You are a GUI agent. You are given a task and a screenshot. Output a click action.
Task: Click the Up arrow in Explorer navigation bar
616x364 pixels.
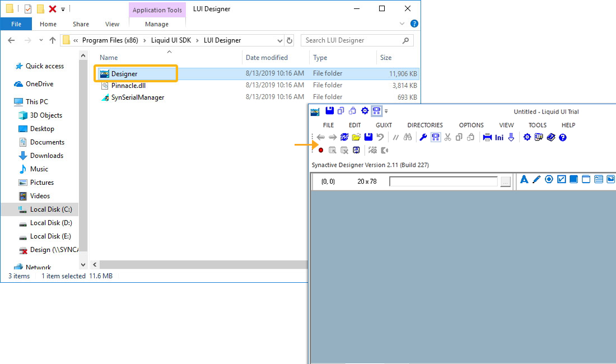tap(52, 40)
